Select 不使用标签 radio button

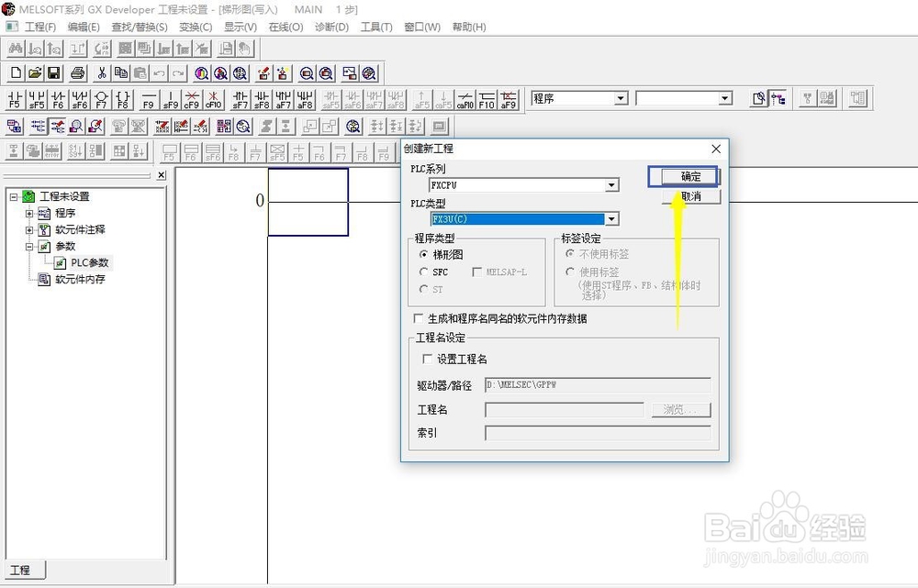(x=570, y=254)
